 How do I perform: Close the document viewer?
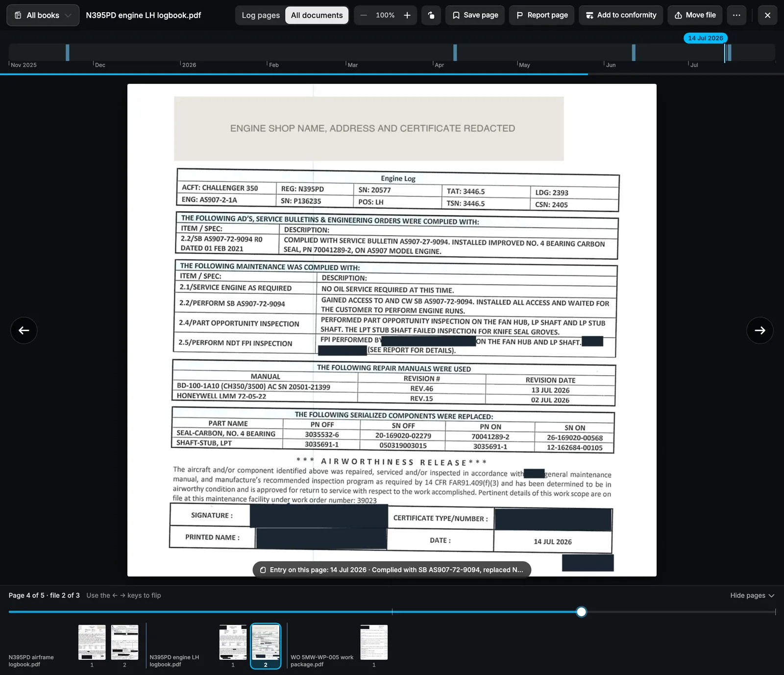[x=767, y=15]
